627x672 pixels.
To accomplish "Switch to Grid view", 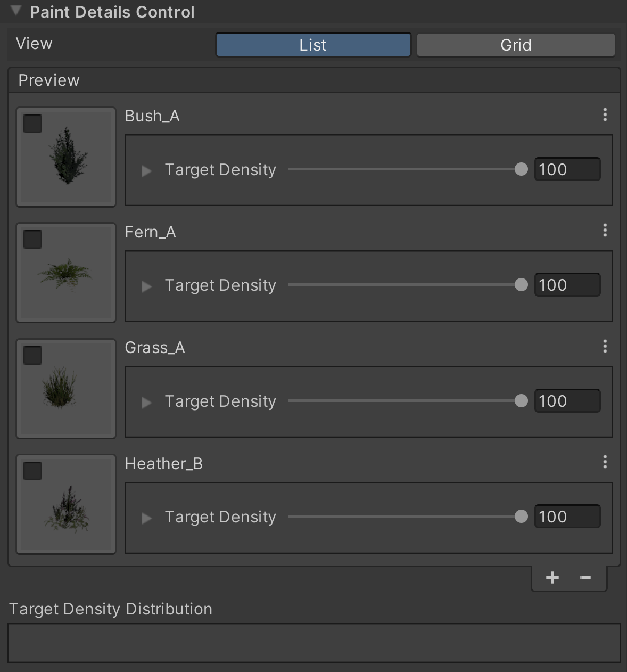I will click(516, 45).
